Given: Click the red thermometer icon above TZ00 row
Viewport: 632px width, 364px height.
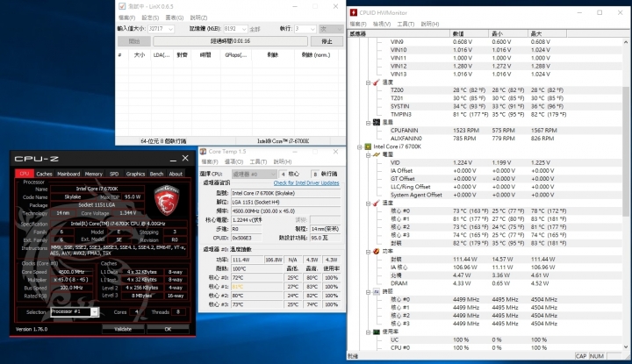Looking at the screenshot, I should (x=376, y=82).
